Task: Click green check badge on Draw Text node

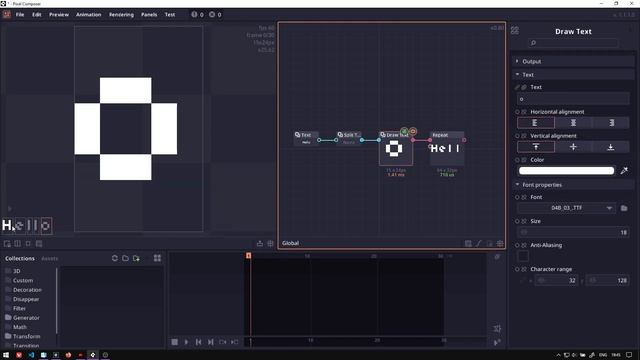Action: [x=404, y=131]
